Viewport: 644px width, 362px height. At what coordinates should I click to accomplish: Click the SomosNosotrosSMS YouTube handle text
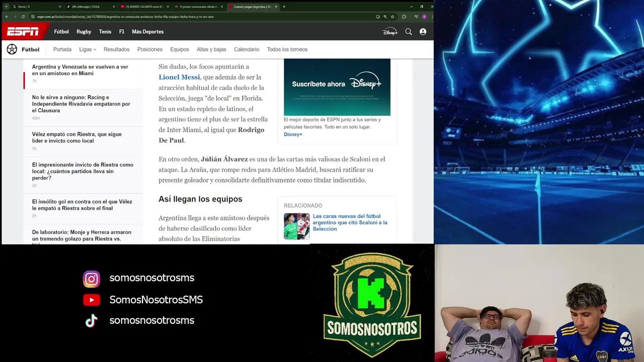pos(156,300)
